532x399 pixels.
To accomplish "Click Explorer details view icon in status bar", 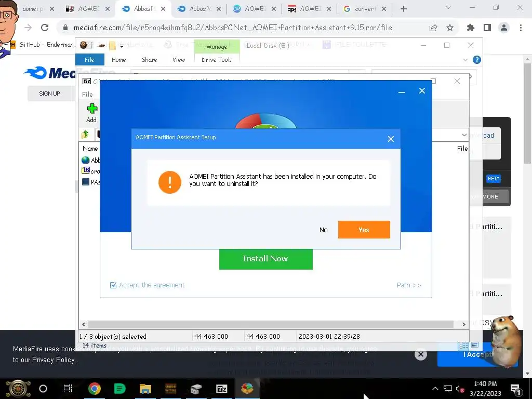I will point(463,345).
